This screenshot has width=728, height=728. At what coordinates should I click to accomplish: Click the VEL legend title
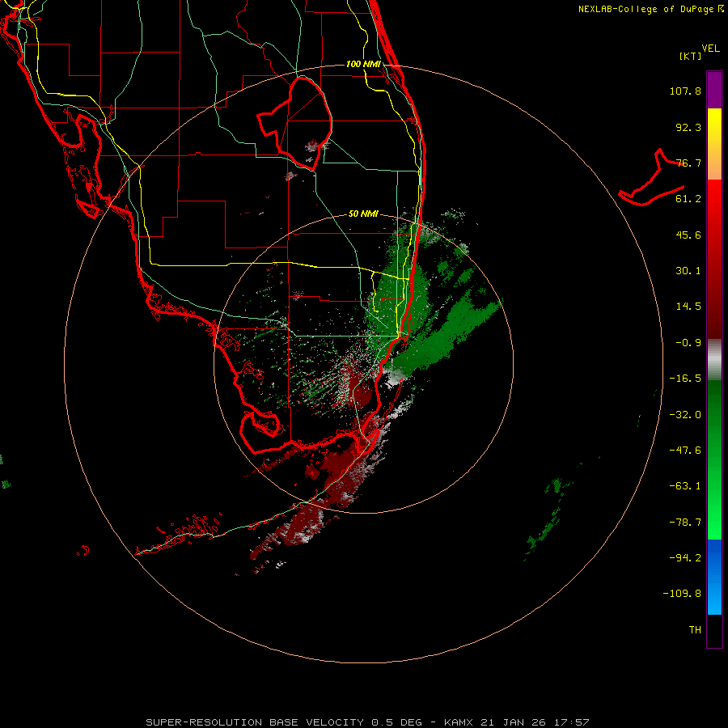pyautogui.click(x=710, y=49)
